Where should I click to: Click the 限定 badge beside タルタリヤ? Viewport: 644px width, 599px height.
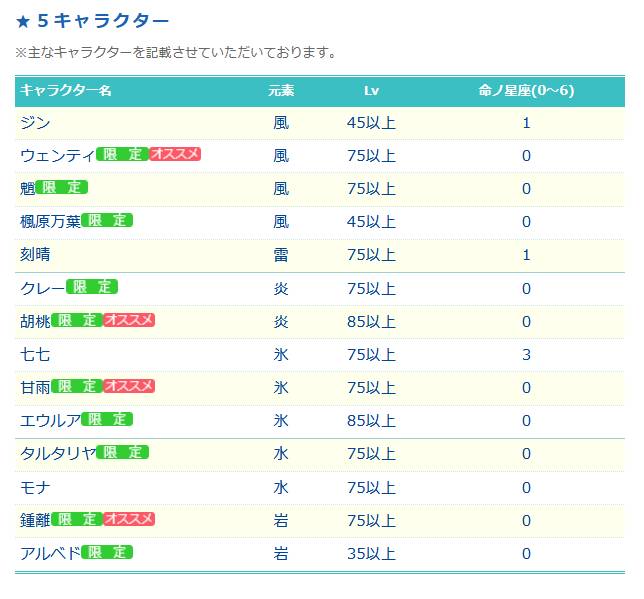click(x=122, y=452)
